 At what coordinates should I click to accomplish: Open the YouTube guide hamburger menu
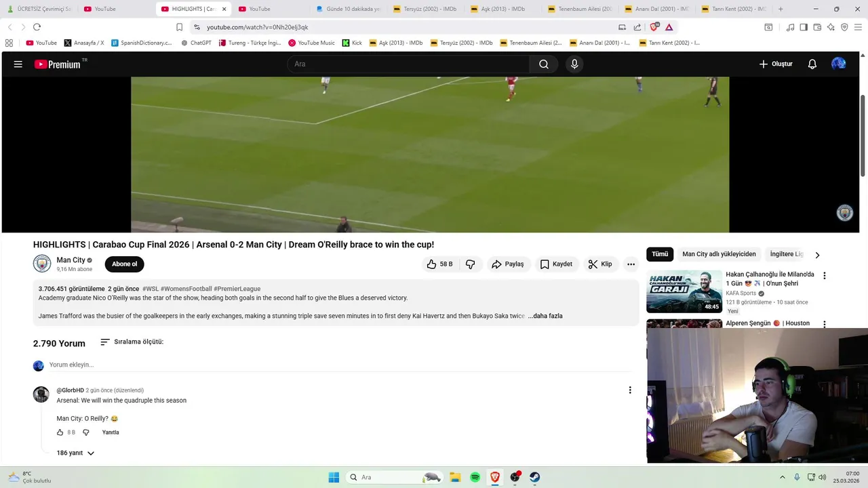pos(18,64)
